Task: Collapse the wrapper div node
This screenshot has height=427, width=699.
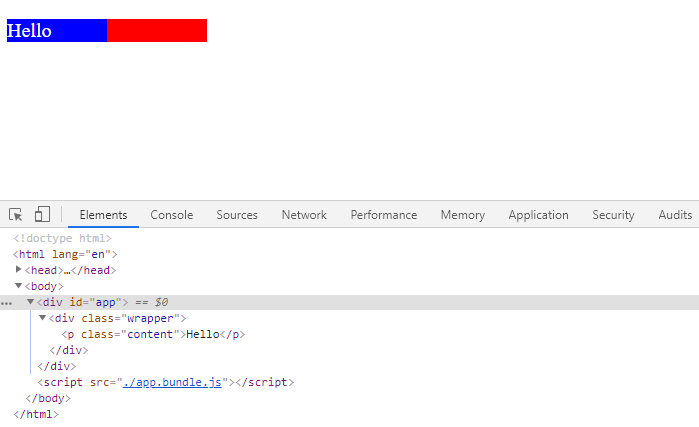Action: coord(43,318)
